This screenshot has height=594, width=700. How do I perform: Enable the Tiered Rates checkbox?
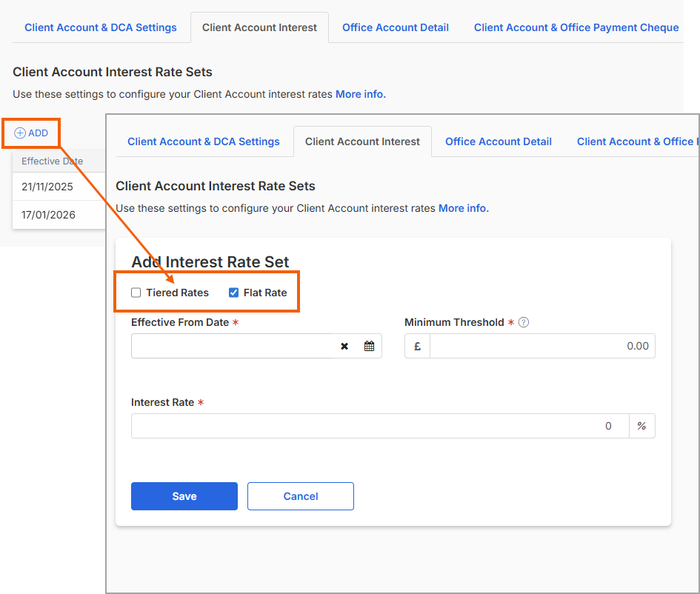(136, 293)
